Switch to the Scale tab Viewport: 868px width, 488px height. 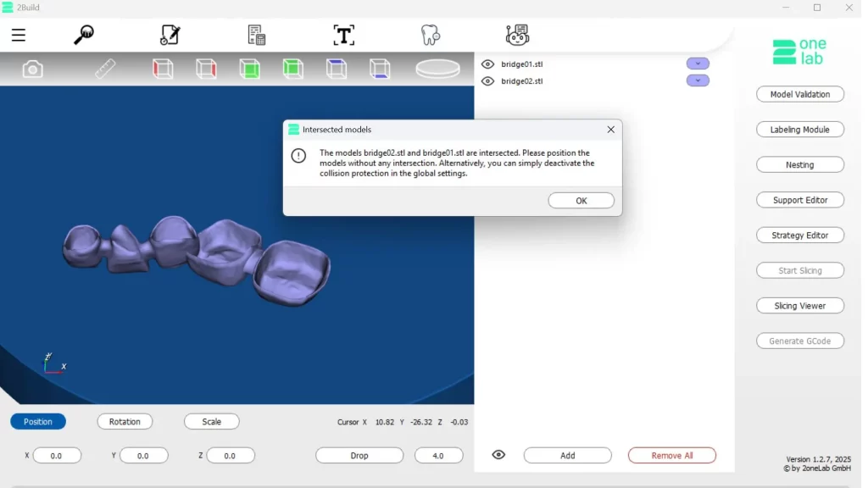coord(211,422)
